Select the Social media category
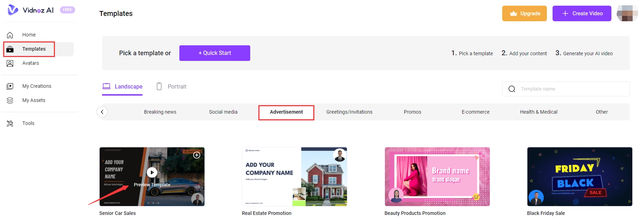 [223, 112]
